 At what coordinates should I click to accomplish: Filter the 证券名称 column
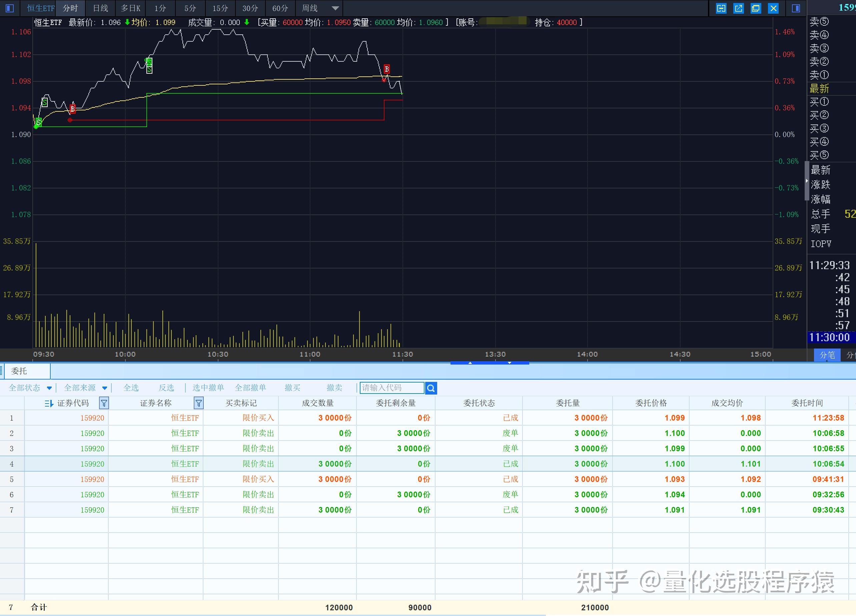tap(198, 403)
